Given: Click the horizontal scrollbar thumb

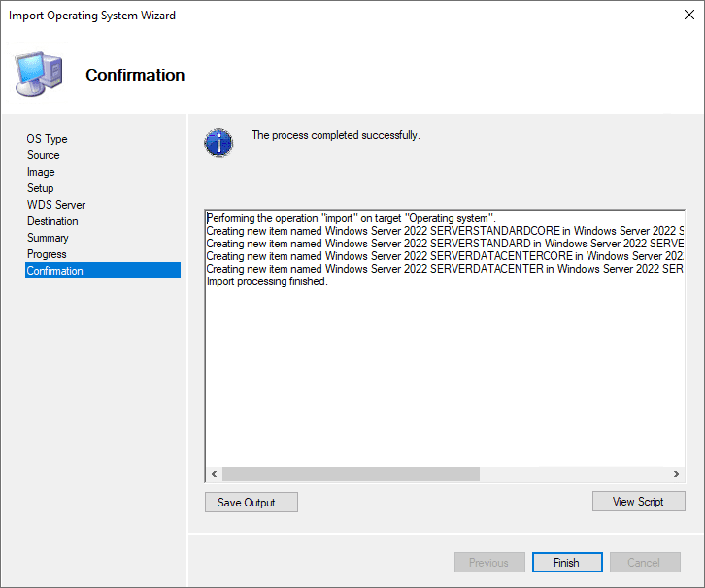Looking at the screenshot, I should 351,474.
